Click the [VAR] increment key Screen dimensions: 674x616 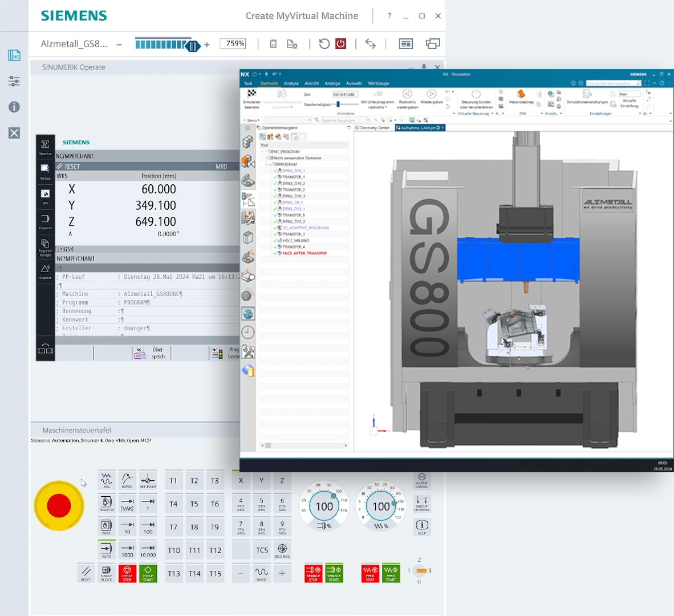point(127,504)
